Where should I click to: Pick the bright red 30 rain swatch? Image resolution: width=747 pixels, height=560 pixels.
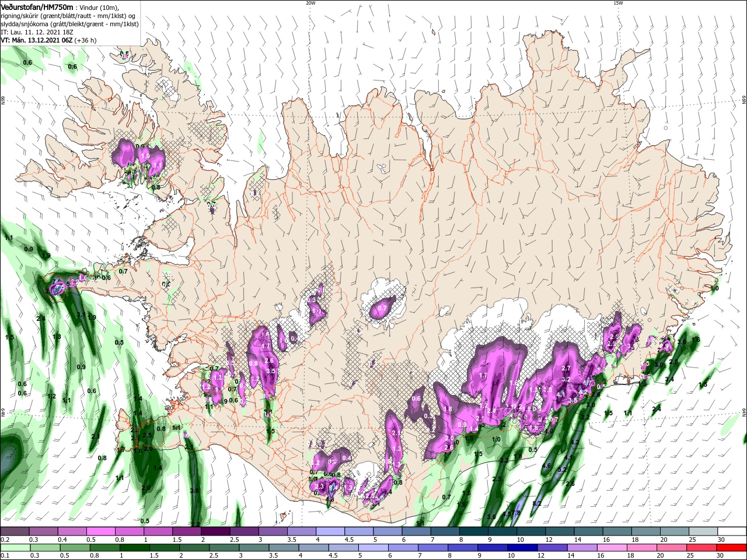point(732,548)
